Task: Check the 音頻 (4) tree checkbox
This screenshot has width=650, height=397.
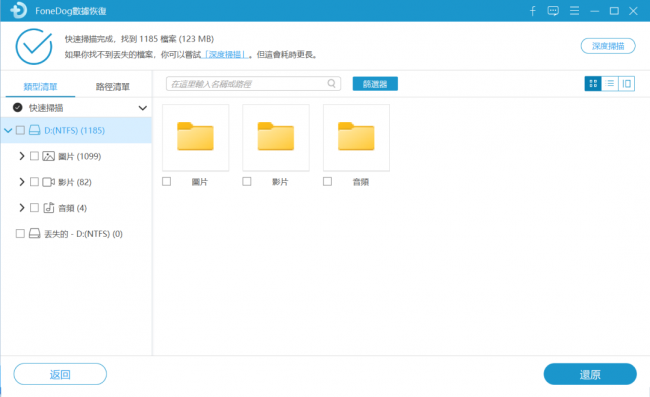Action: [34, 208]
